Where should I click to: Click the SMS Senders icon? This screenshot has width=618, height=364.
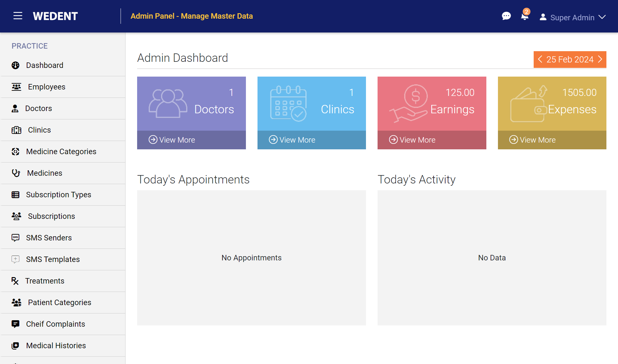(15, 238)
